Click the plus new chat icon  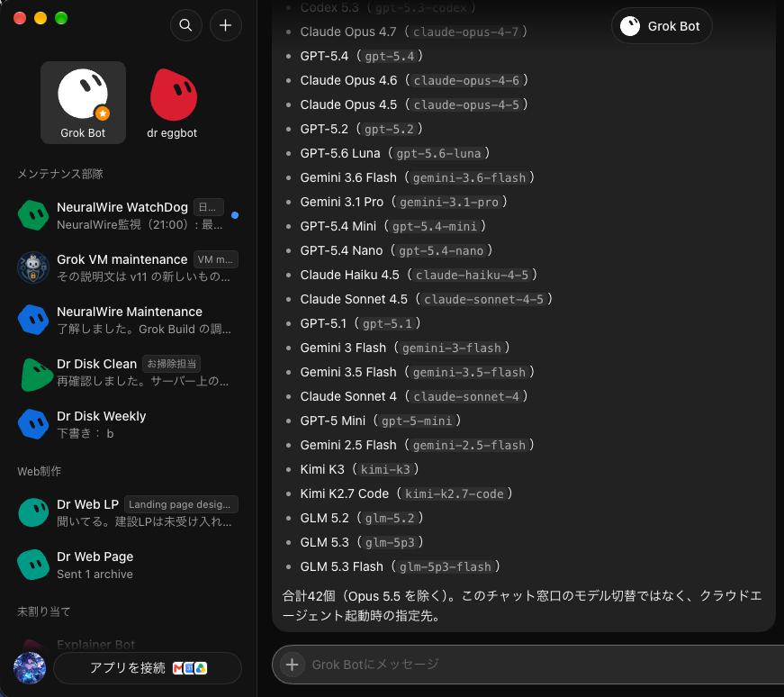coord(226,25)
